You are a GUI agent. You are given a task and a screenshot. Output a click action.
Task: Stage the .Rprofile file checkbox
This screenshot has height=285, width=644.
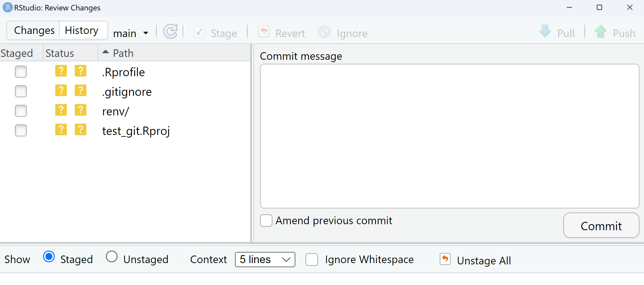21,72
